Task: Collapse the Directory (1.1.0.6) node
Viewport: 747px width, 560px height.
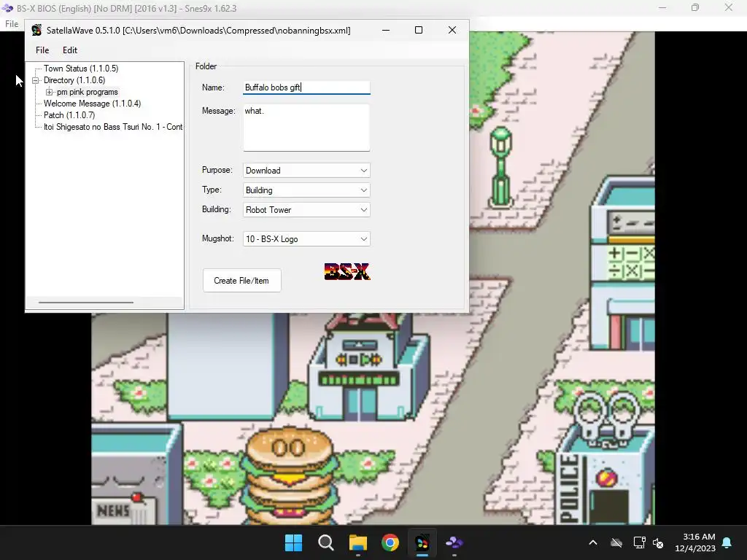Action: click(35, 80)
